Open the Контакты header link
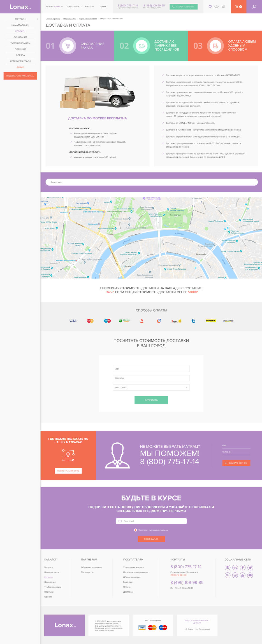262x644 pixels. point(89,7)
